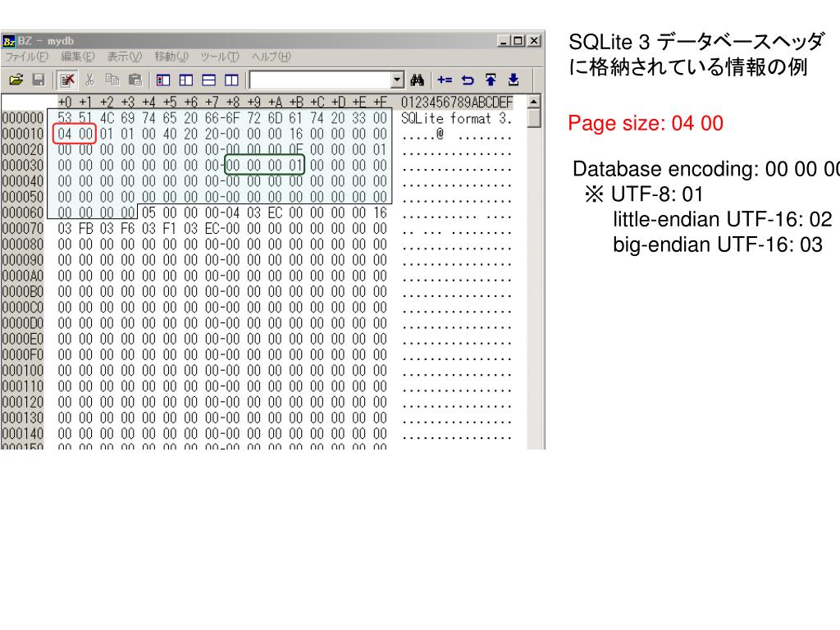Viewport: 840px width, 630px height.
Task: Click the 'SQLite format 3.' ASCII text
Action: click(x=456, y=118)
